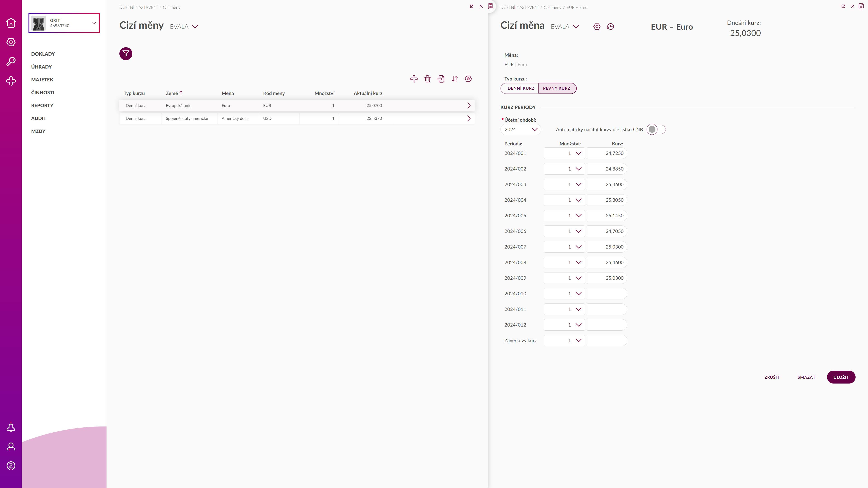Select PEVNÝ KURZ rate type
The image size is (868, 488).
tap(557, 88)
